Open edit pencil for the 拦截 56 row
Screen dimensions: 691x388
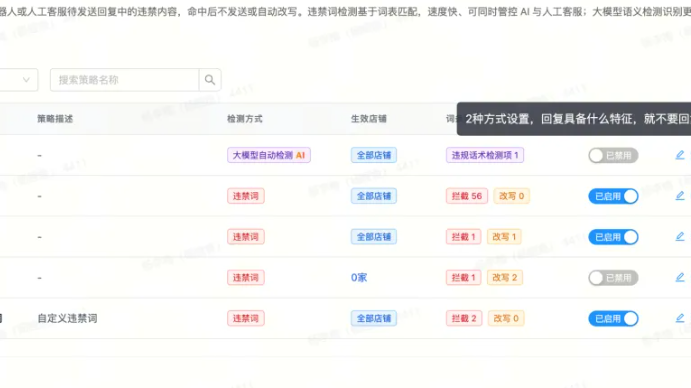coord(680,196)
